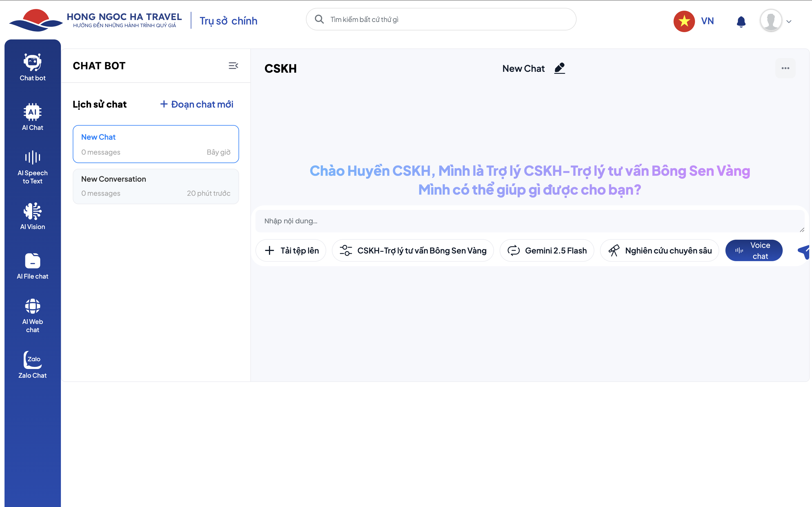
Task: Open the Gemini 2.5 Flash model selector
Action: pyautogui.click(x=547, y=250)
